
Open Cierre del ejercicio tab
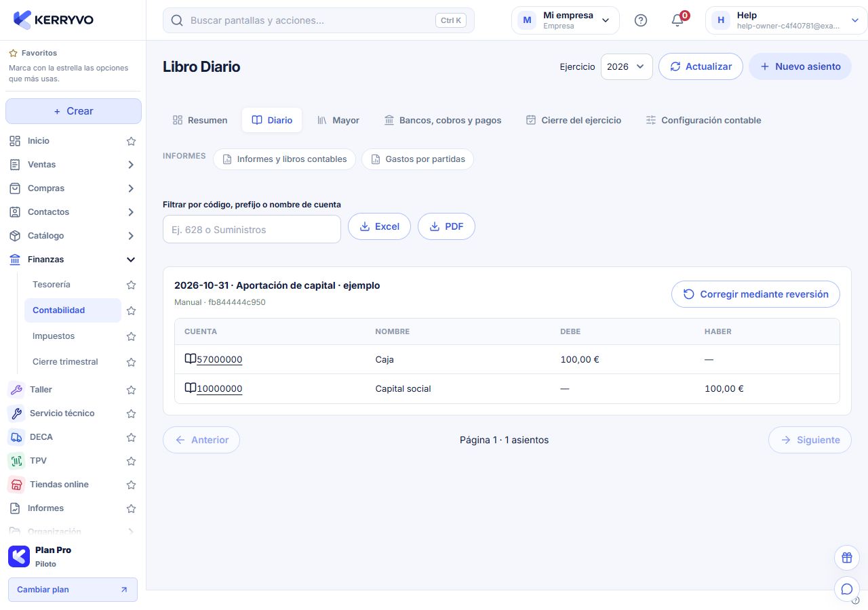574,120
